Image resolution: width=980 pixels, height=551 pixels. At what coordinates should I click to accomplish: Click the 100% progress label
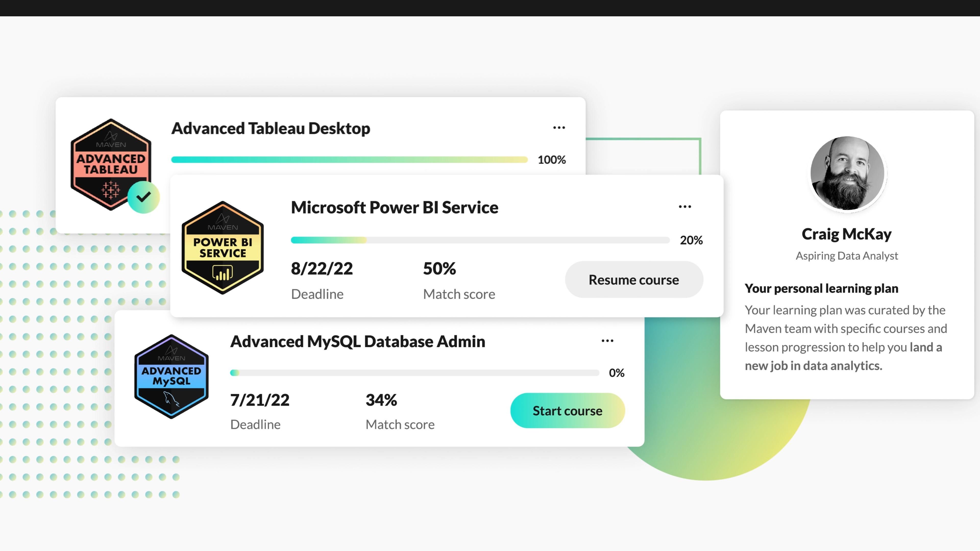552,160
